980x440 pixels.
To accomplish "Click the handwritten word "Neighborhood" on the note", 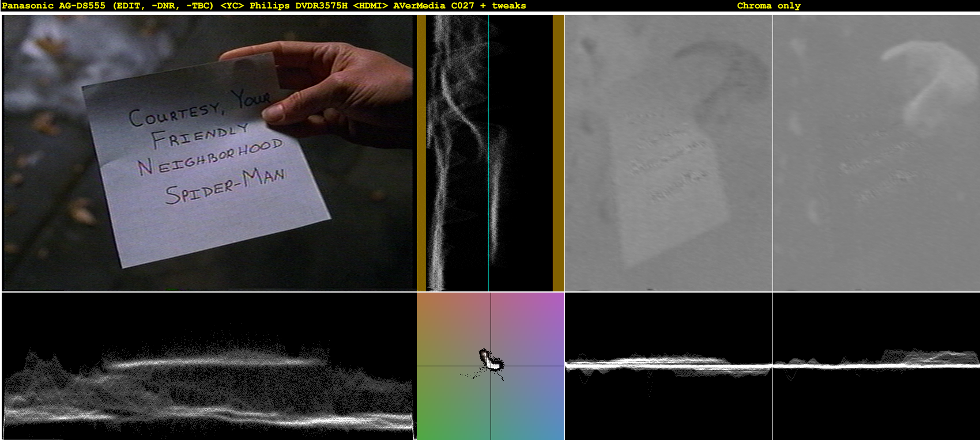I will pyautogui.click(x=210, y=156).
